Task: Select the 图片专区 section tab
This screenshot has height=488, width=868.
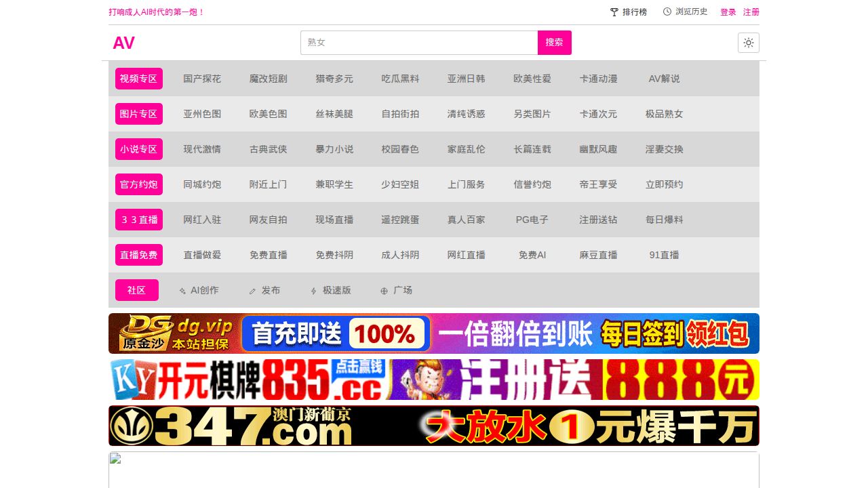Action: tap(139, 114)
